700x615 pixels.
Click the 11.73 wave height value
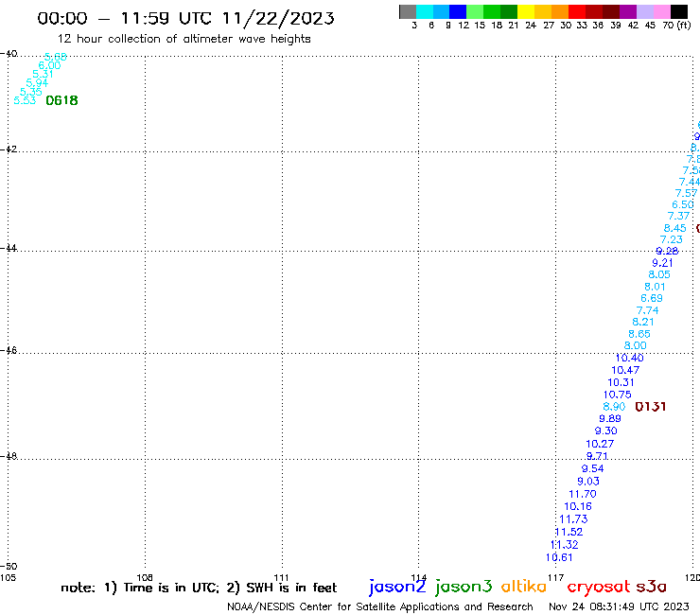coord(573,519)
